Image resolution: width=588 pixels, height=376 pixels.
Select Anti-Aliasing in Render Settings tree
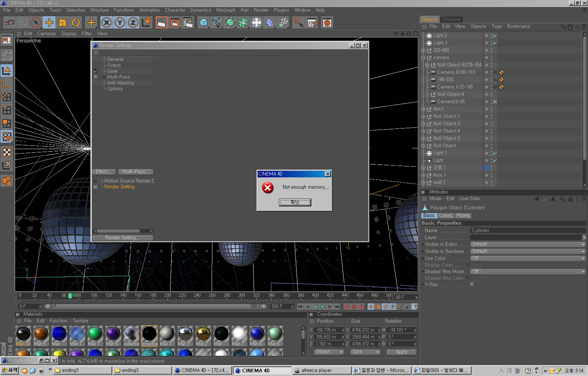pyautogui.click(x=121, y=83)
